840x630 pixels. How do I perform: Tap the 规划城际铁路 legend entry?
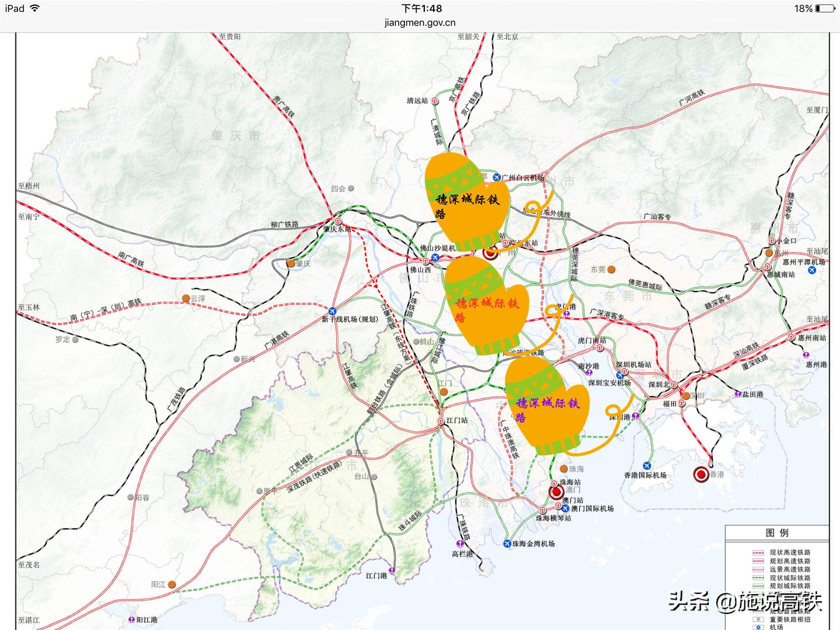pyautogui.click(x=790, y=586)
